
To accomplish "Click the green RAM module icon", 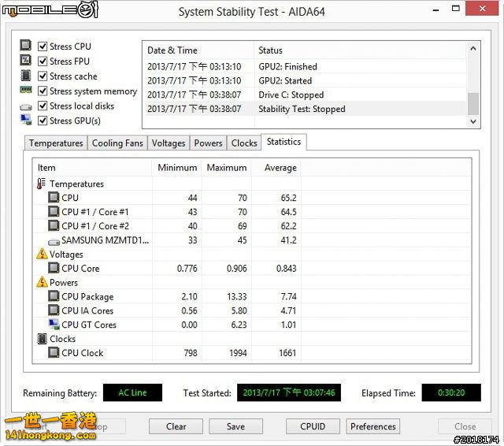I will click(x=26, y=90).
